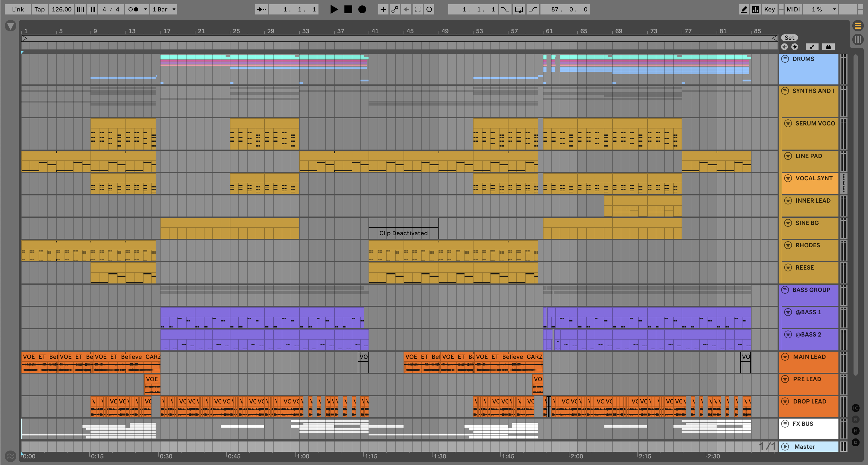The height and width of the screenshot is (465, 868).
Task: Toggle the arrangement Loop switch
Action: (519, 9)
